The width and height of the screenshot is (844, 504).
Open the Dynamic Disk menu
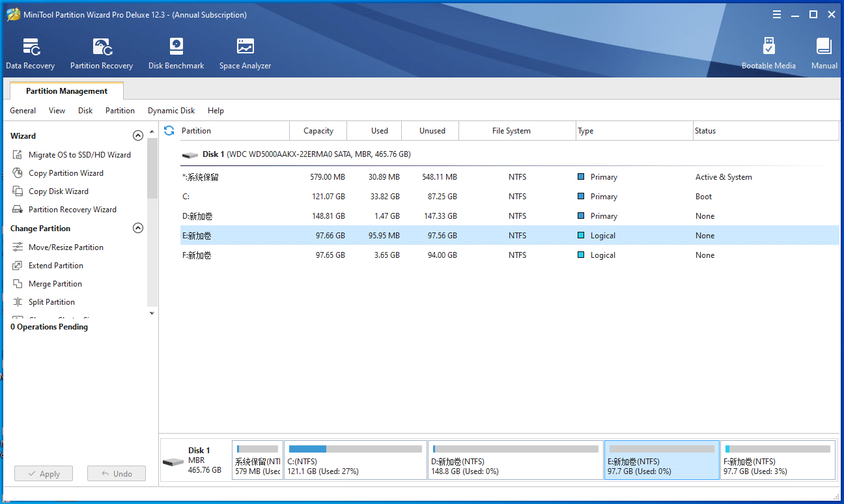(171, 111)
